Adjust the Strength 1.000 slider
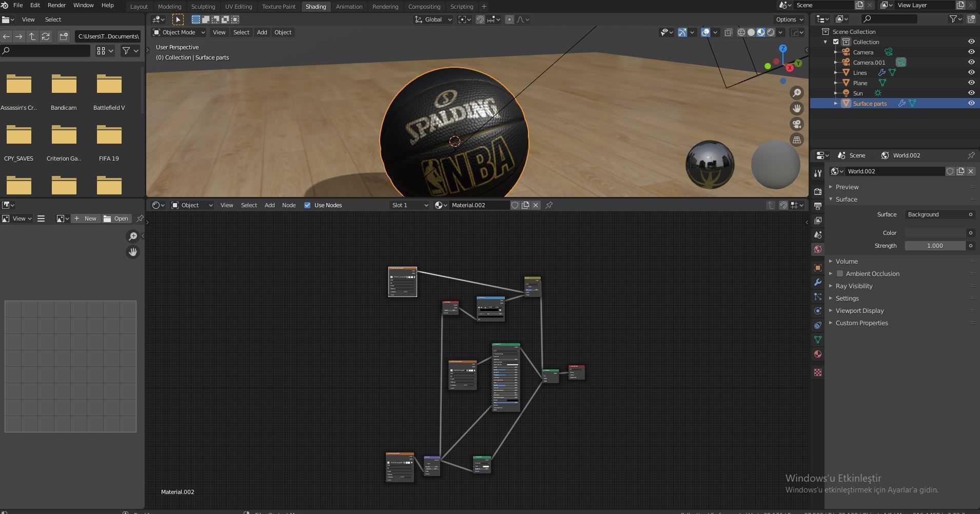Image resolution: width=980 pixels, height=514 pixels. 935,246
